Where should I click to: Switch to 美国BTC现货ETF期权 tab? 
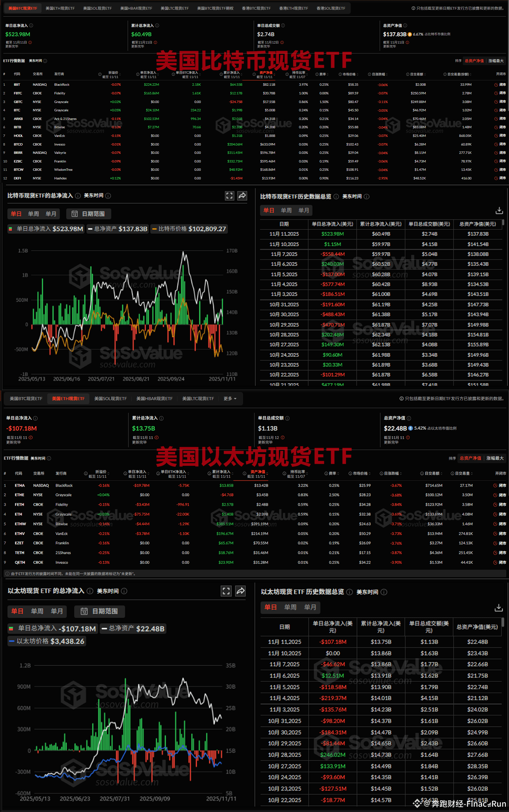point(215,8)
